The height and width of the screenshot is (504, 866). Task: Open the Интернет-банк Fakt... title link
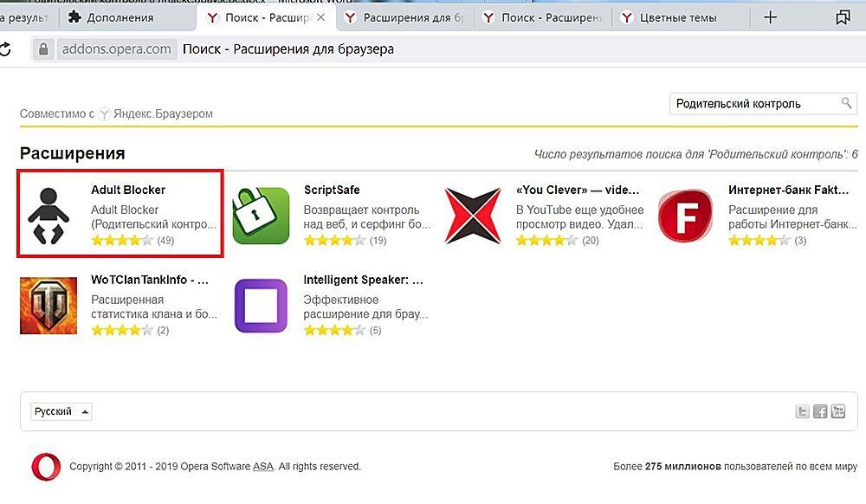789,190
